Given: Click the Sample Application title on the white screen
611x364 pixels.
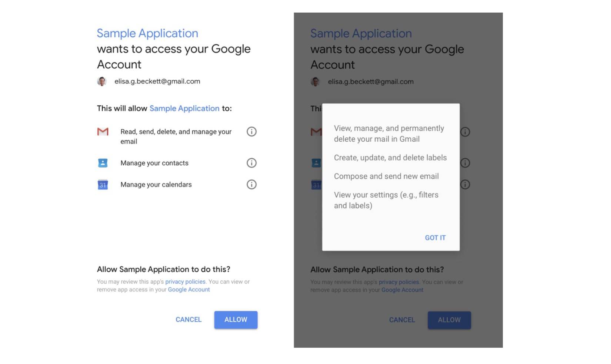Looking at the screenshot, I should 147,33.
